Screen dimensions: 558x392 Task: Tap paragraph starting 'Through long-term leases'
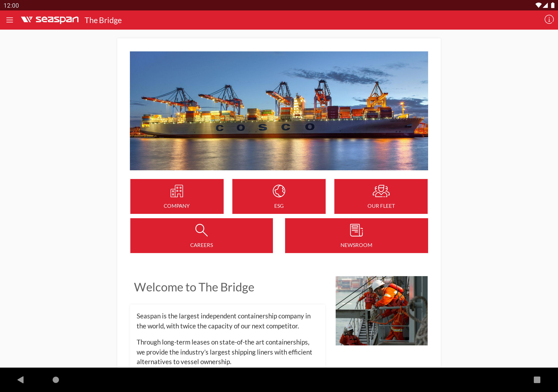click(224, 352)
